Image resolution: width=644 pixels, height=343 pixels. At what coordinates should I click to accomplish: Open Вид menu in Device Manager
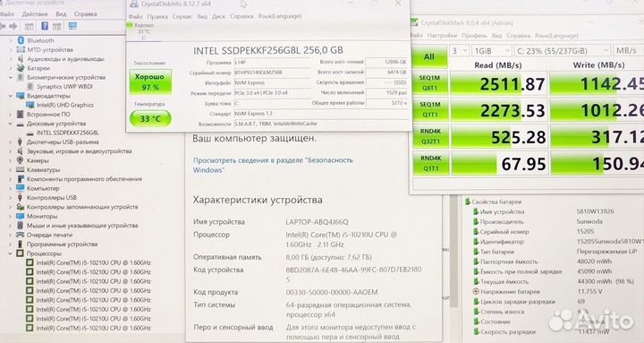61,14
